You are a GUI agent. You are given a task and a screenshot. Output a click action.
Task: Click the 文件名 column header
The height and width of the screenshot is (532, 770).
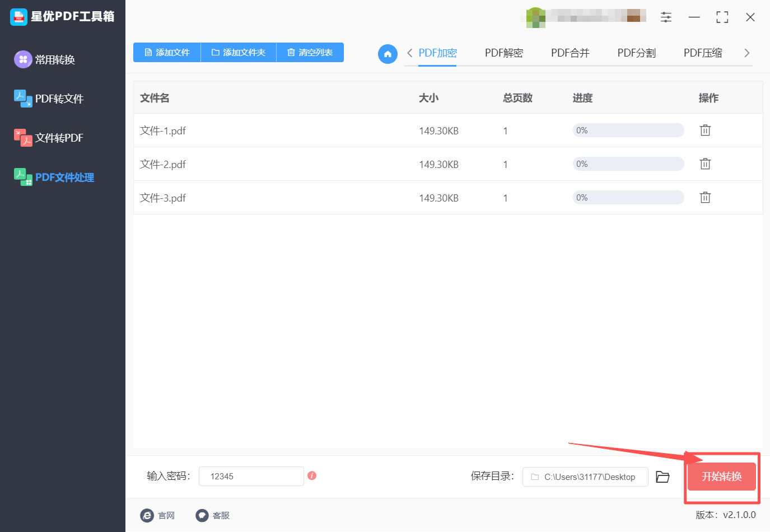[x=155, y=98]
